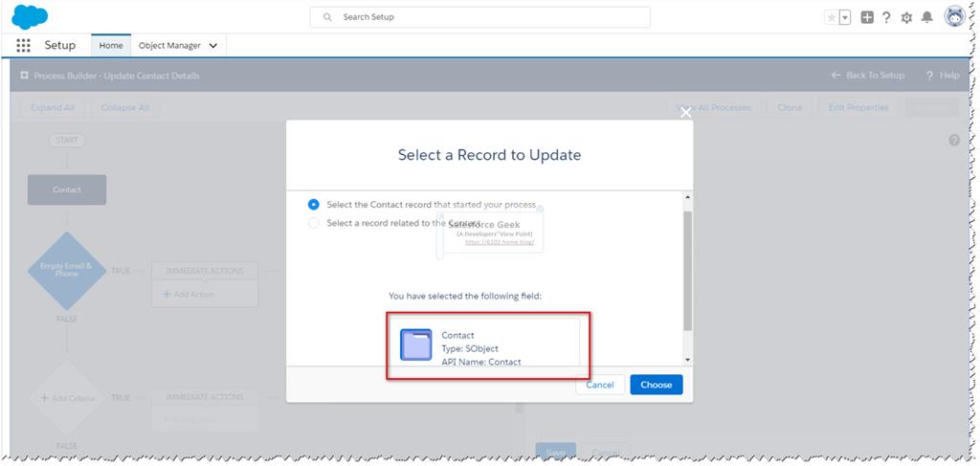This screenshot has height=466, width=980.
Task: Click the Edit Properties button
Action: pos(858,107)
